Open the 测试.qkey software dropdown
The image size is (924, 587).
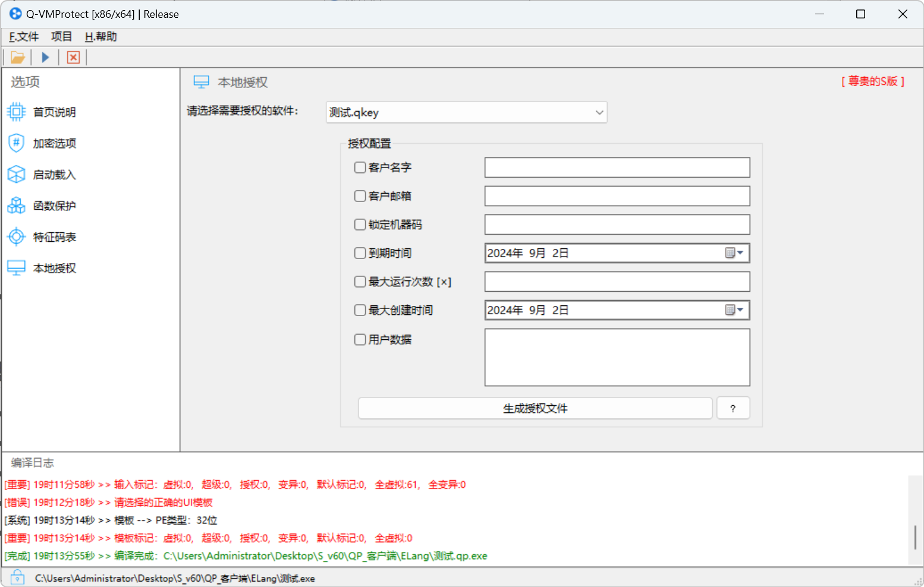(599, 112)
